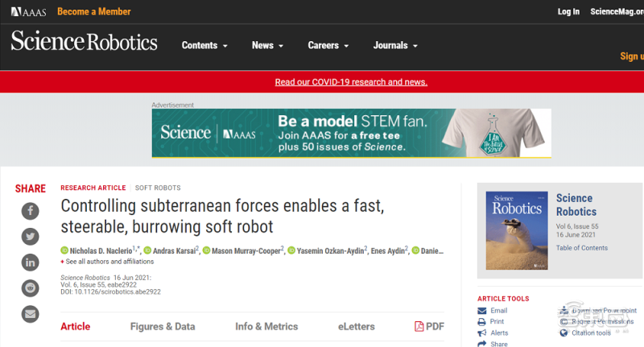Open the Careers dropdown menu
Image resolution: width=644 pixels, height=347 pixels.
(328, 46)
